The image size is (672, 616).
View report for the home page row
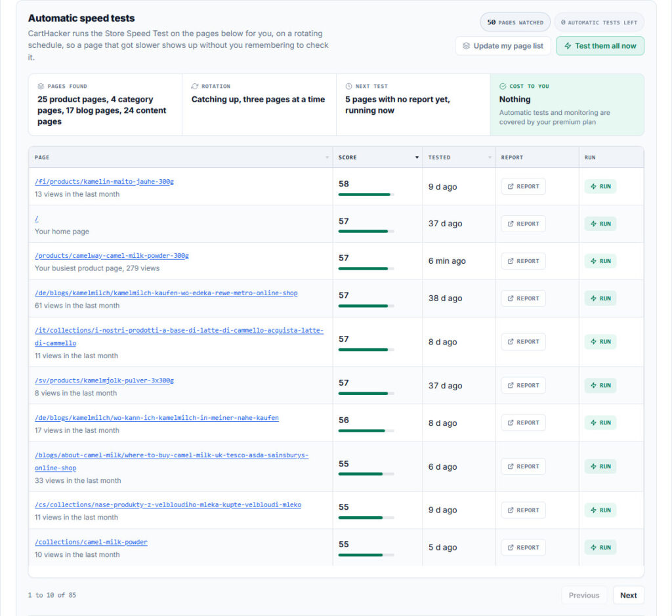point(523,224)
